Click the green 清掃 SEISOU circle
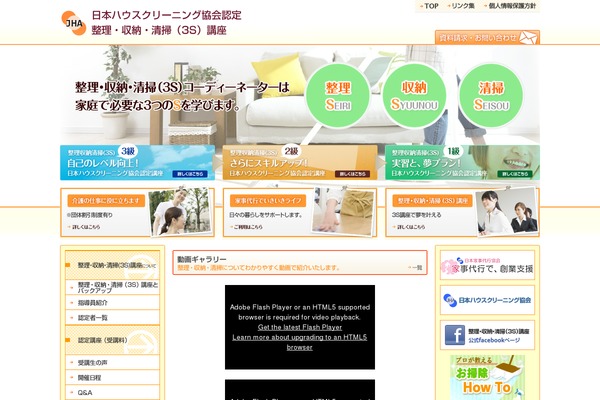The height and width of the screenshot is (400, 600). [x=491, y=96]
